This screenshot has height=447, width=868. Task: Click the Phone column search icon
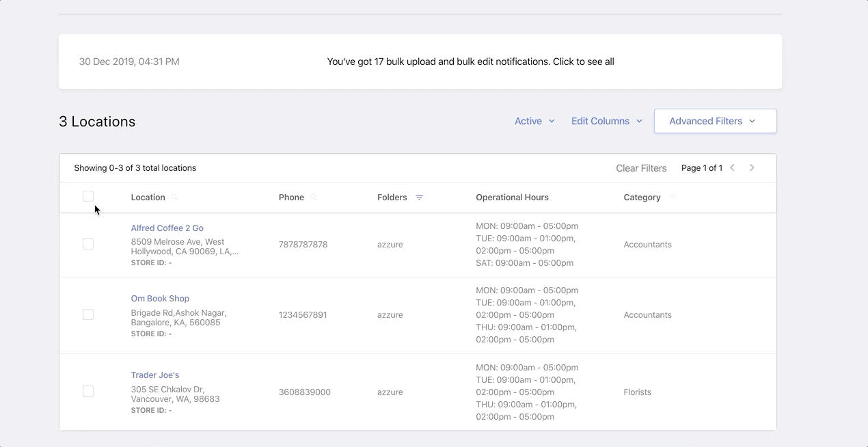click(314, 198)
